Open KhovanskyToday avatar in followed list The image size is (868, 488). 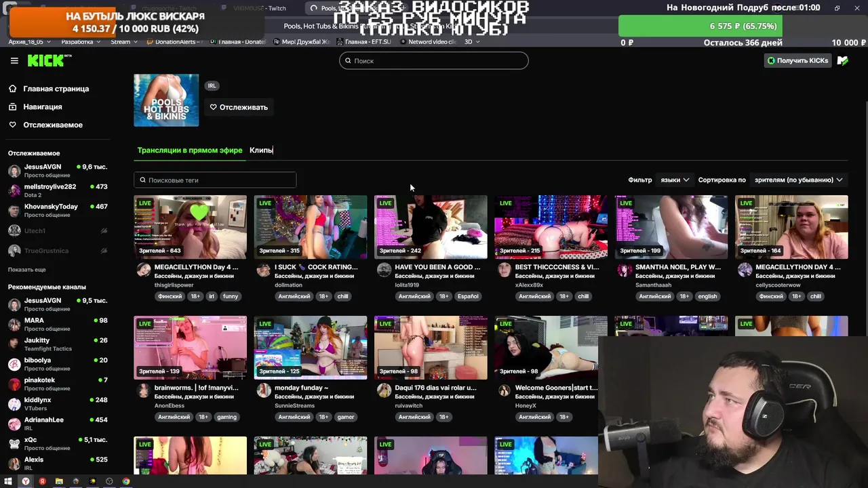click(x=14, y=210)
